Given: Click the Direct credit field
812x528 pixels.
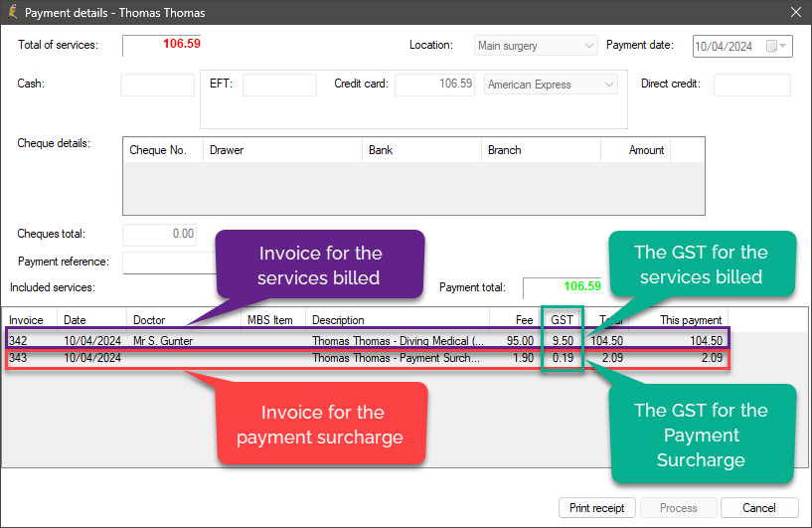Looking at the screenshot, I should [x=751, y=85].
